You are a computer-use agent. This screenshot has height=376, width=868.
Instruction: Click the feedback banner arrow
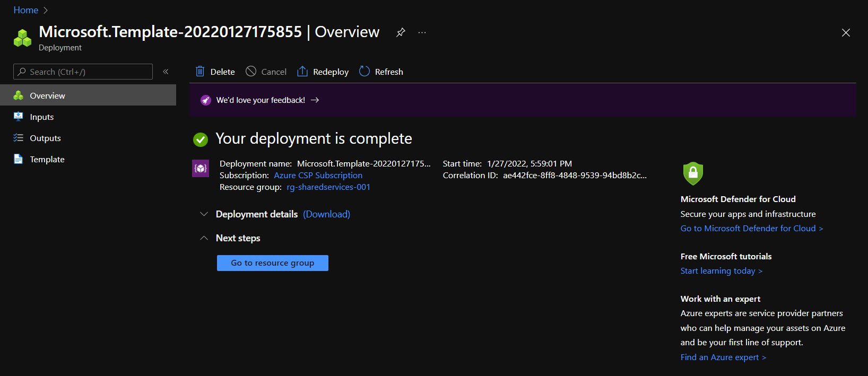tap(315, 100)
